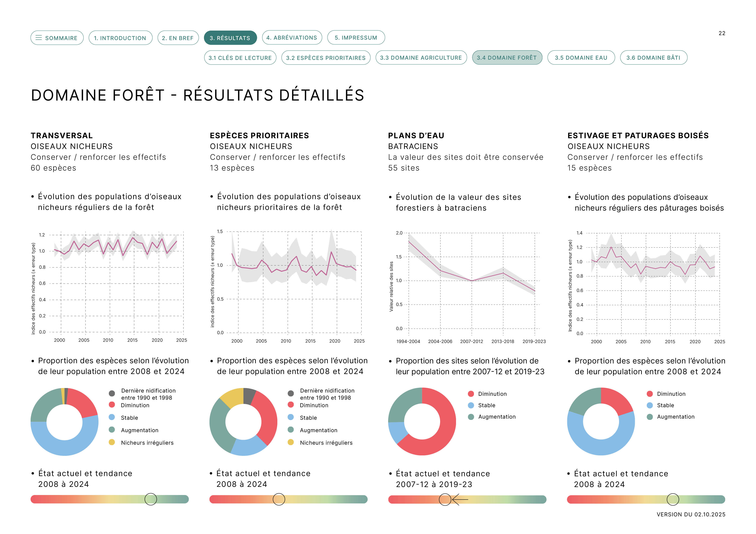Click the hamburger icon in the Sommaire button

pos(39,38)
